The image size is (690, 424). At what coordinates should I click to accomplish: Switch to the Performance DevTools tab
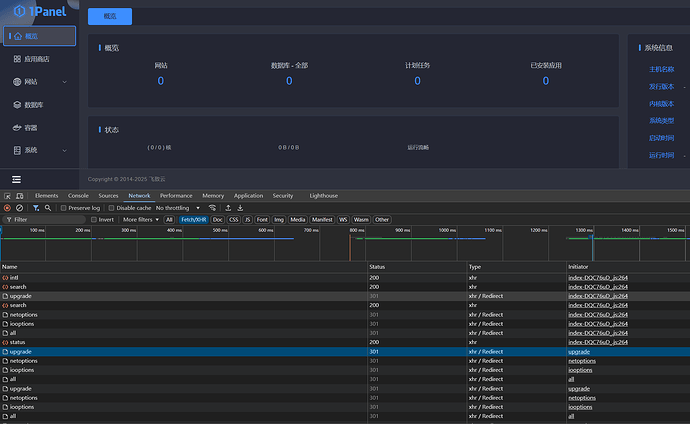176,196
